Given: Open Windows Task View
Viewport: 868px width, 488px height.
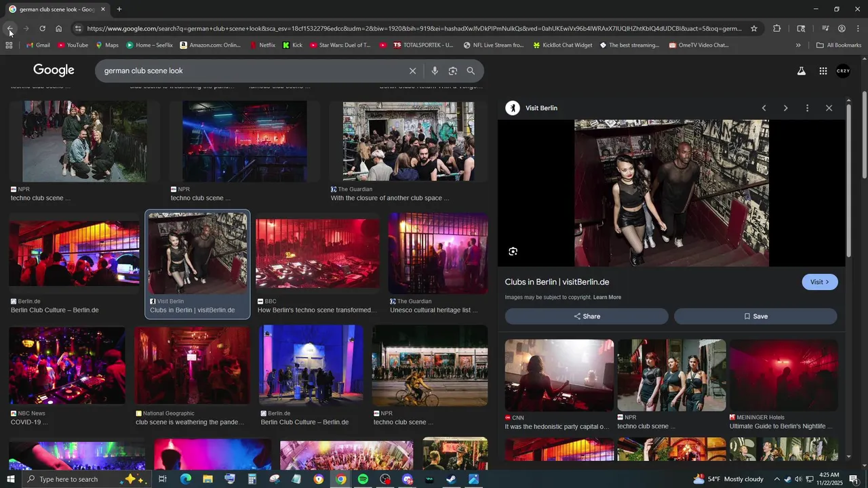Looking at the screenshot, I should coord(163,479).
